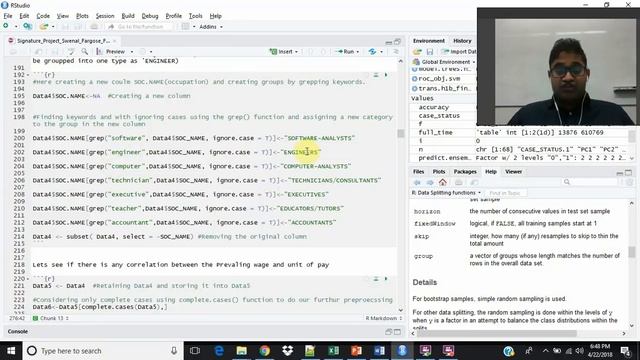The image size is (640, 360).
Task: Open the workspace panes layout icon
Action: pyautogui.click(x=185, y=27)
